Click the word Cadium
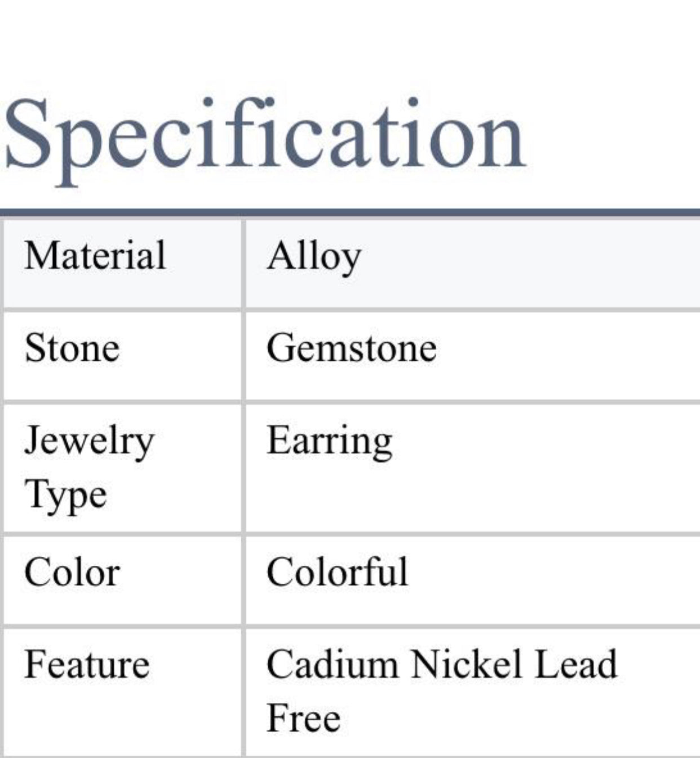Viewport: 700px width, 758px height. (333, 664)
